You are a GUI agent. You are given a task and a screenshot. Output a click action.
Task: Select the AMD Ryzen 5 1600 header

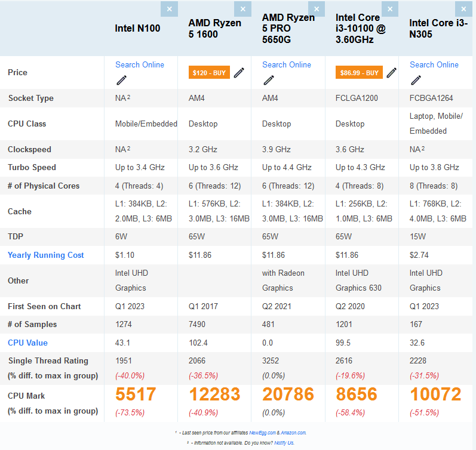[214, 29]
